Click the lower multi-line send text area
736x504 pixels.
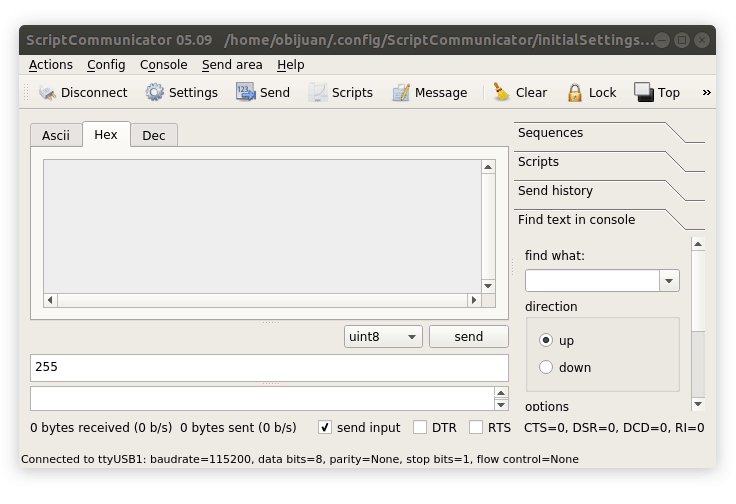click(262, 398)
